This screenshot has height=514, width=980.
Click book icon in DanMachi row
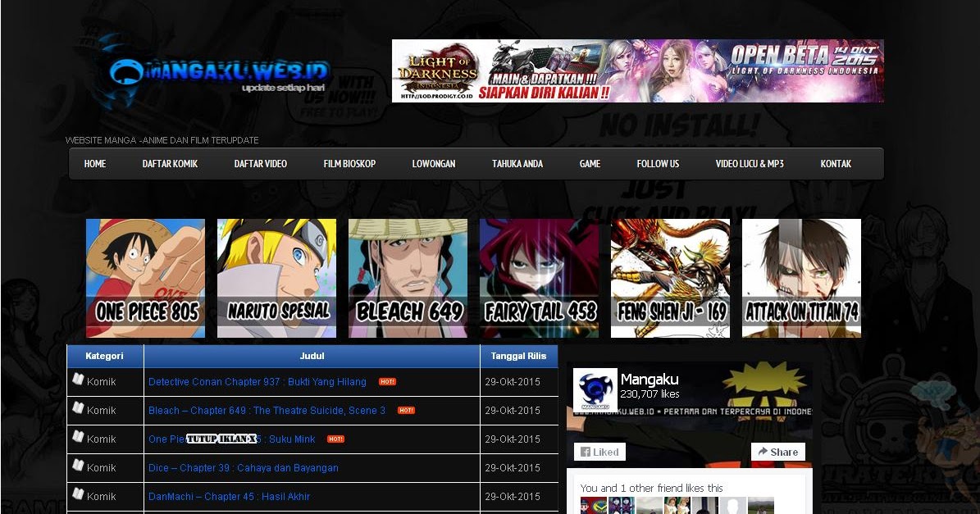[78, 494]
